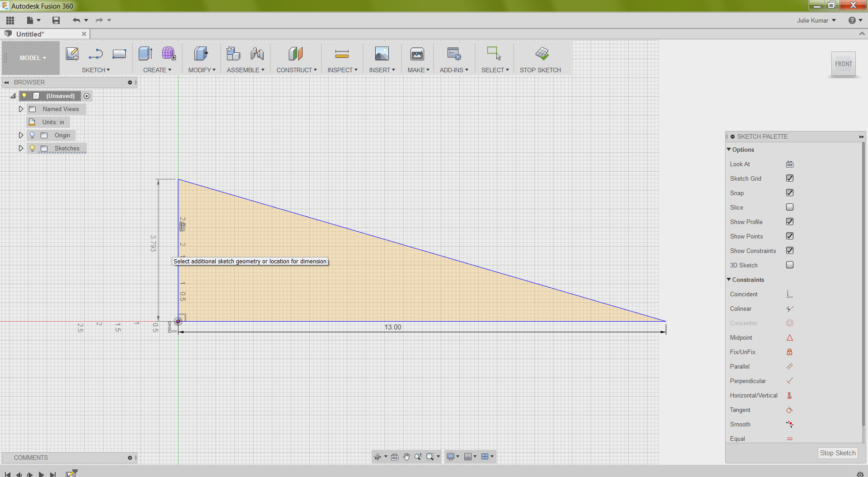Toggle the Show Points checkbox
Screen dimensions: 868x477
coord(790,236)
